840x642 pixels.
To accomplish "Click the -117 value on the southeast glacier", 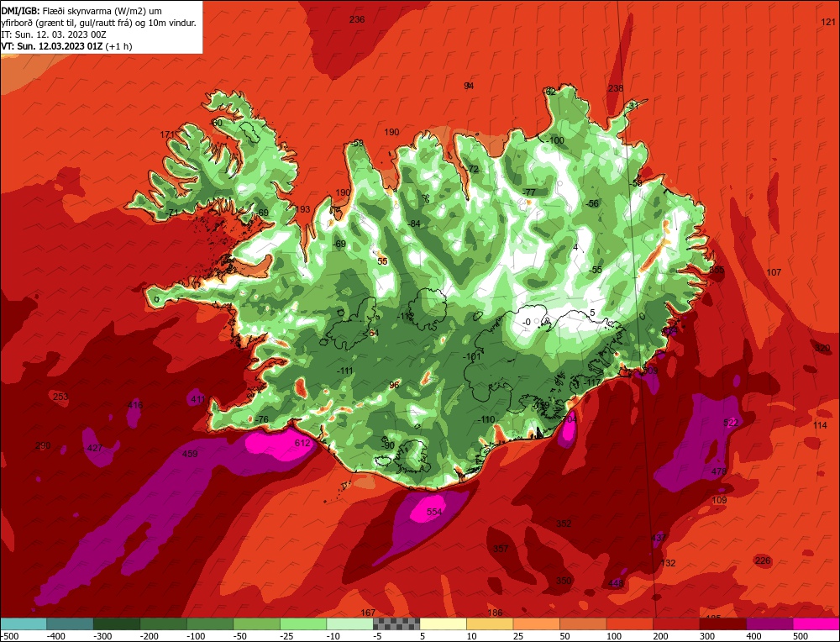I will (592, 382).
